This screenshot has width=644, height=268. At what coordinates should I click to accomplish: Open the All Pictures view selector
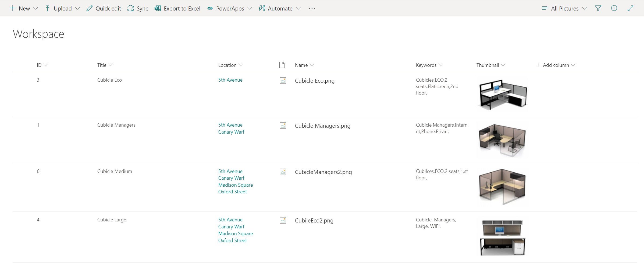pyautogui.click(x=564, y=8)
